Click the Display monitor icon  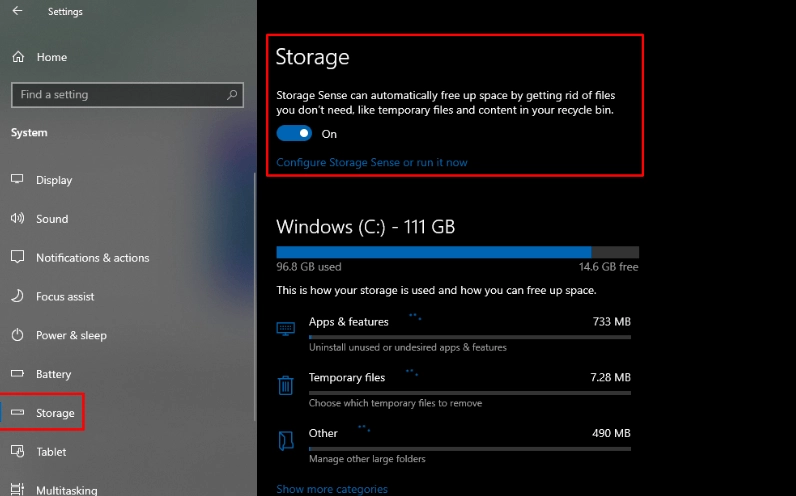click(x=17, y=180)
